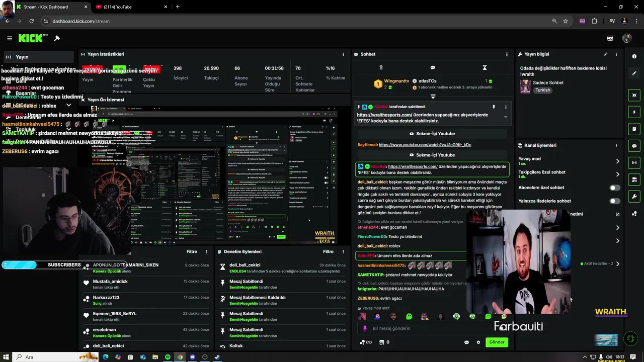
Task: Toggle the broadcast signal widget icon in right sidebar
Action: [x=634, y=163]
